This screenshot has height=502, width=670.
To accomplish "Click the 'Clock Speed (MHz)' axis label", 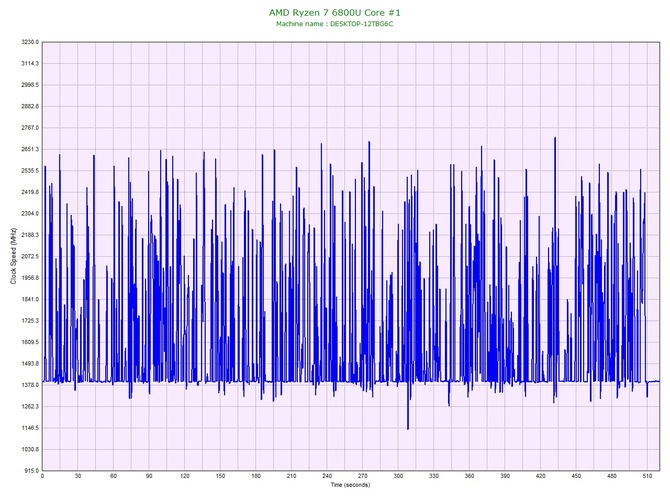I will click(x=13, y=256).
